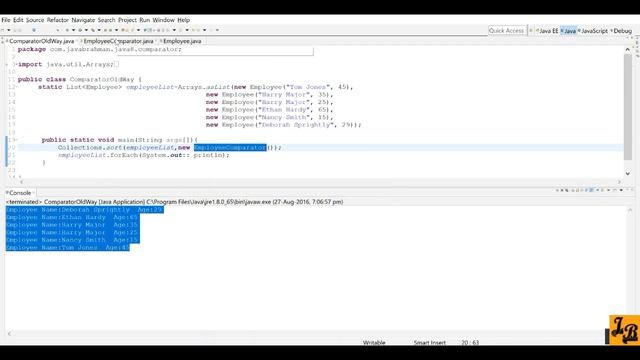Open the Project menu
Screen dimensions: 640x360
click(x=127, y=20)
